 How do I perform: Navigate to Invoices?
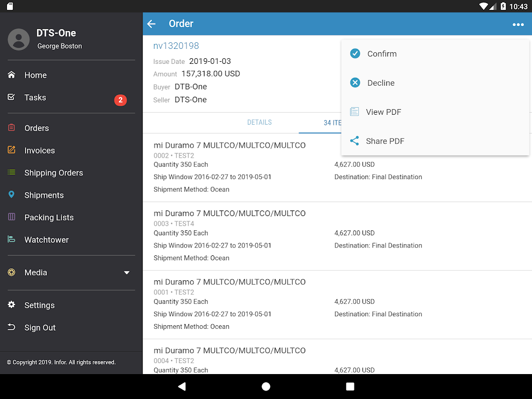[39, 151]
